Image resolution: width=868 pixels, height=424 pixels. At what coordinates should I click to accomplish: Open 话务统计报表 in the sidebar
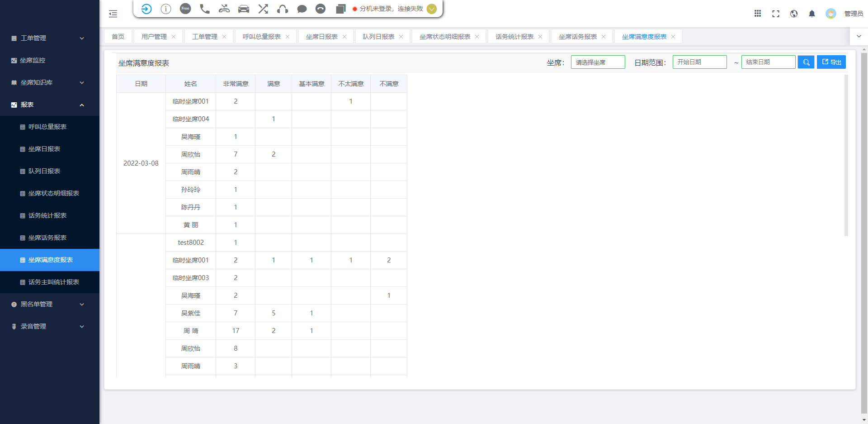coord(50,215)
